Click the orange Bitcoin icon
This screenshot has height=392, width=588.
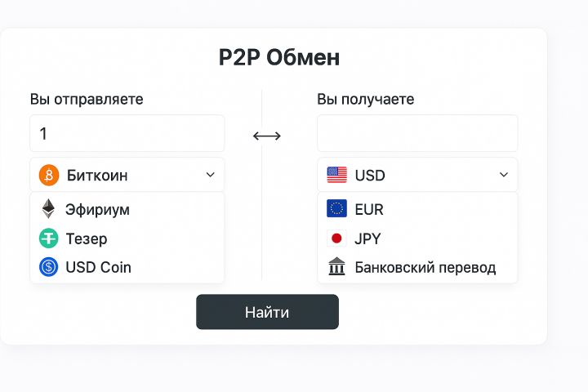tap(49, 175)
